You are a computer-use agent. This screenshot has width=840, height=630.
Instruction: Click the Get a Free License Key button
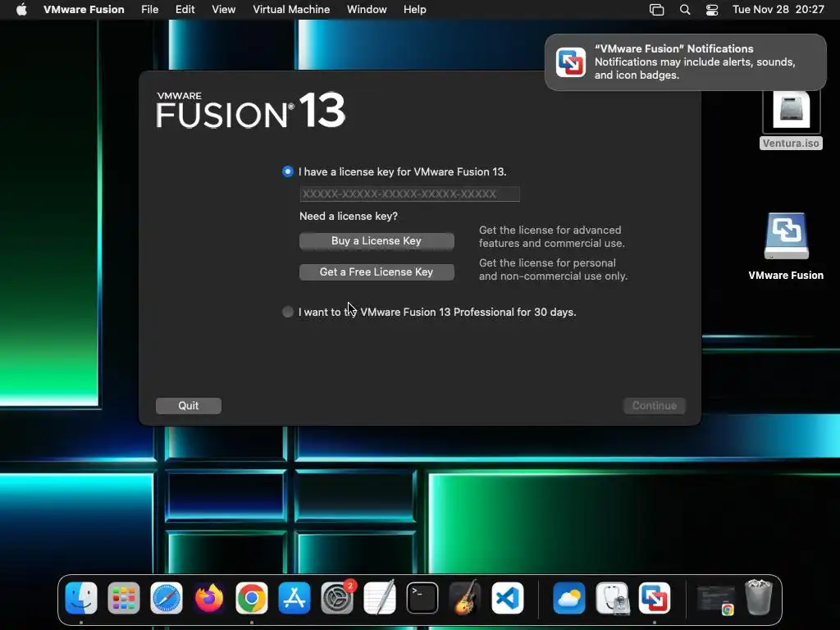(x=377, y=272)
